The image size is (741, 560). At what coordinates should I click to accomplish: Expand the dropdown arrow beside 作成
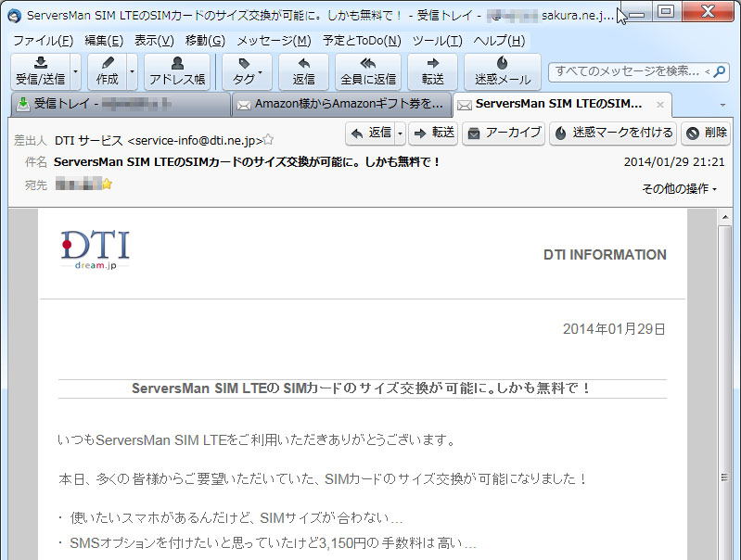click(132, 71)
